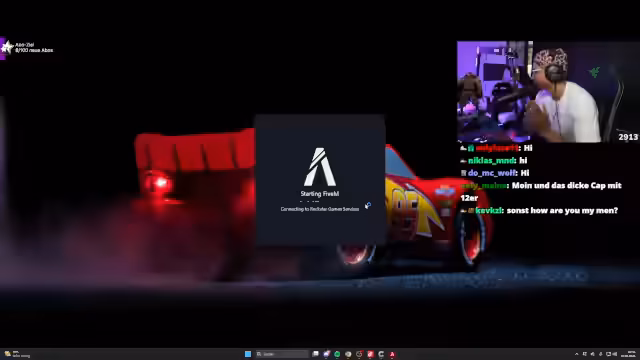This screenshot has width=640, height=360.
Task: Open the white C-shaped taskbar app
Action: tap(381, 354)
